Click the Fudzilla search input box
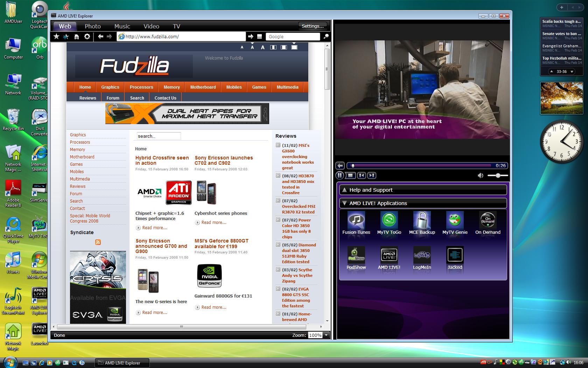Viewport: 588px width, 368px height. 158,136
